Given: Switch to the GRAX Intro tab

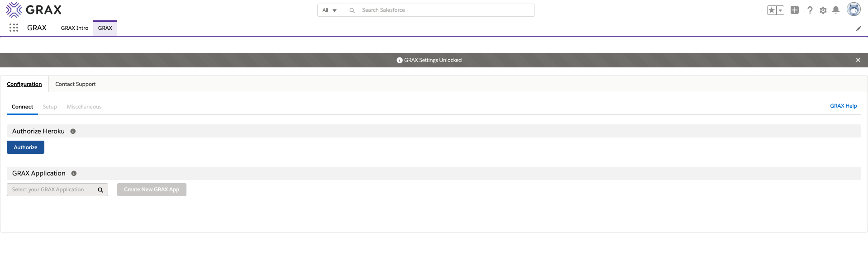Looking at the screenshot, I should coord(75,28).
